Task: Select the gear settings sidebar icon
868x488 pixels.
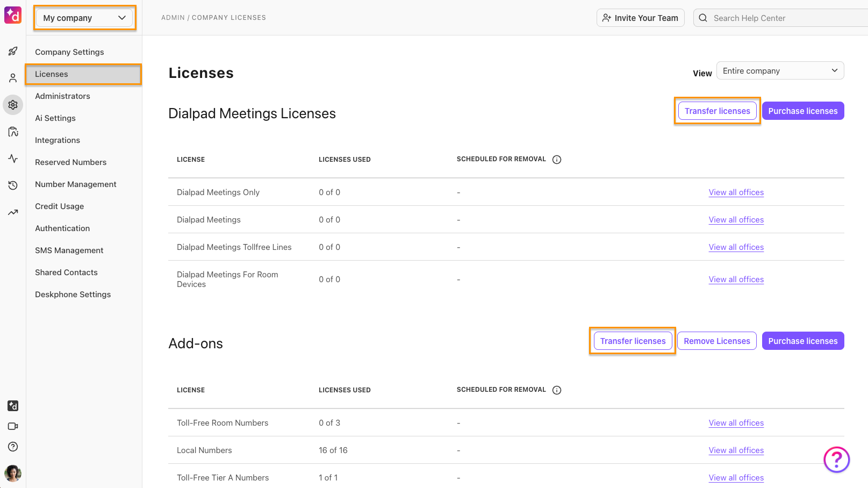Action: click(13, 105)
